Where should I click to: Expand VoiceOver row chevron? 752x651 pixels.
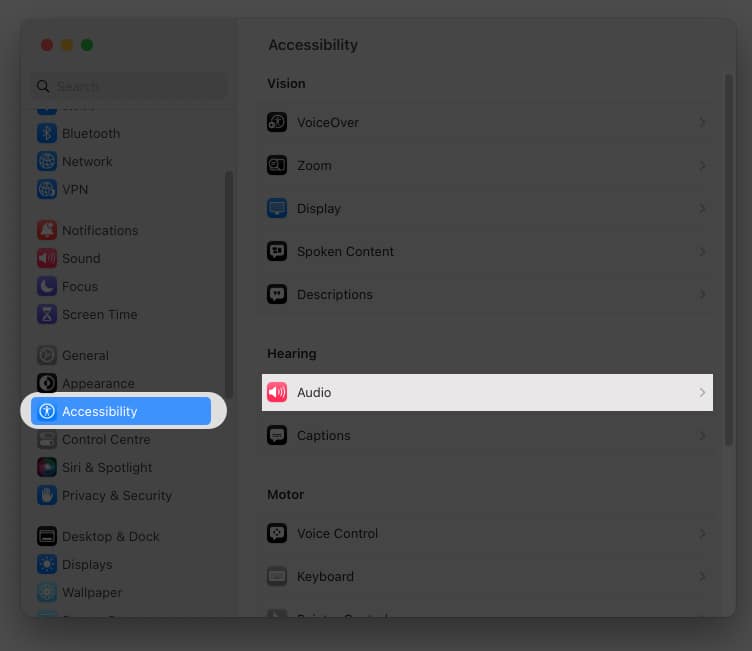coord(702,122)
